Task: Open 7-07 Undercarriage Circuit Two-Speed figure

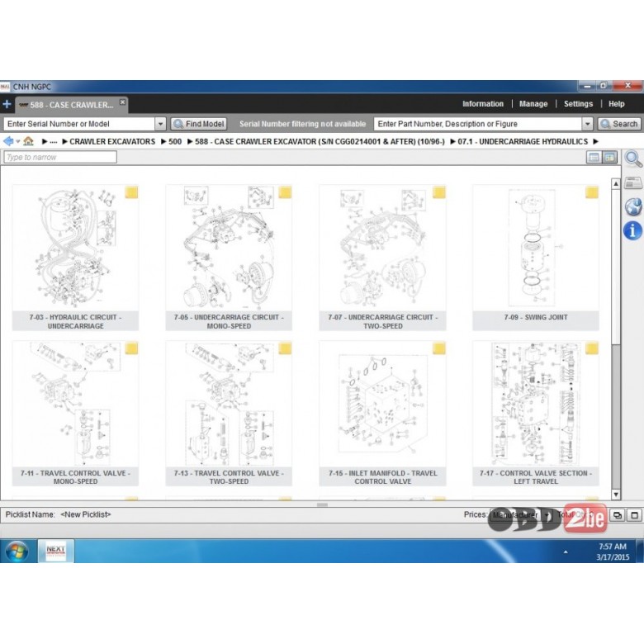Action: [382, 258]
